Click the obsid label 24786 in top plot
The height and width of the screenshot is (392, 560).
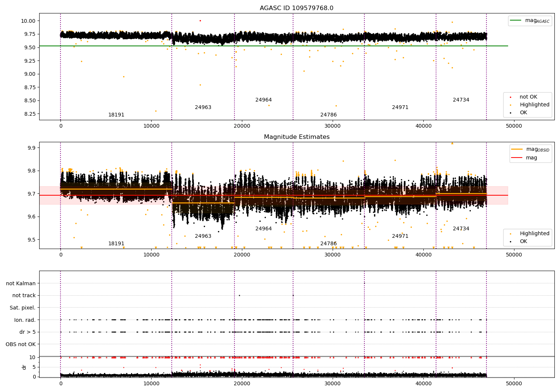[329, 115]
